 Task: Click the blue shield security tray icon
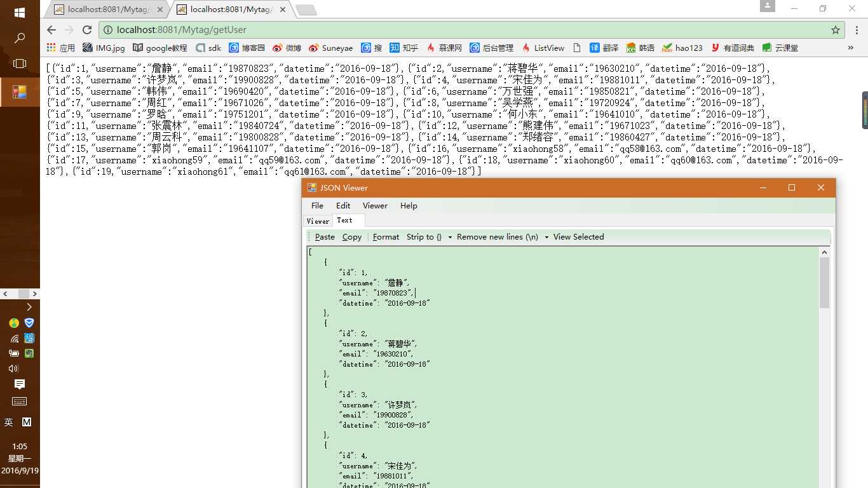[29, 323]
